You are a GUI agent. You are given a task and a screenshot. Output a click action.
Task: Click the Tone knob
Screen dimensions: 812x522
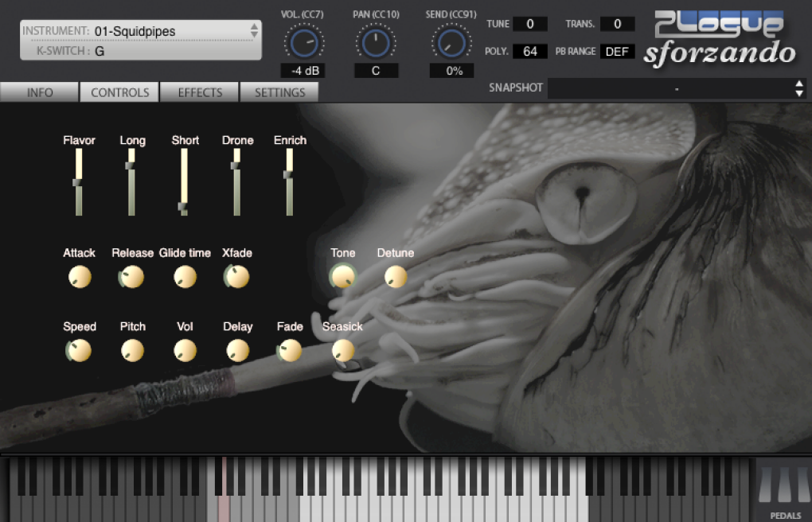tap(343, 276)
